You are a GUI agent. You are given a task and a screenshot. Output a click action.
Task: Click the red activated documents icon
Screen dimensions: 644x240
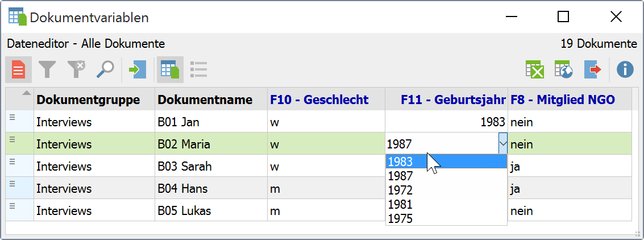(18, 69)
